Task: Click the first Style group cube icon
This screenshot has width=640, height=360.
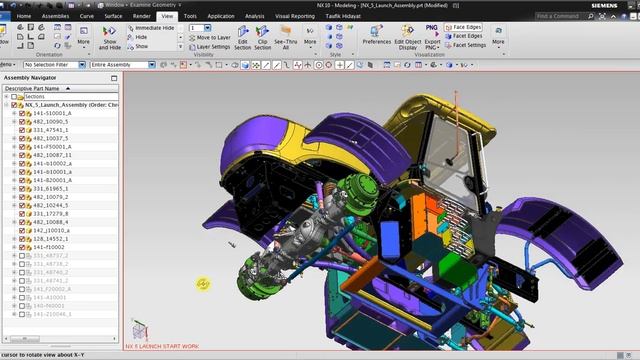Action: coord(329,27)
